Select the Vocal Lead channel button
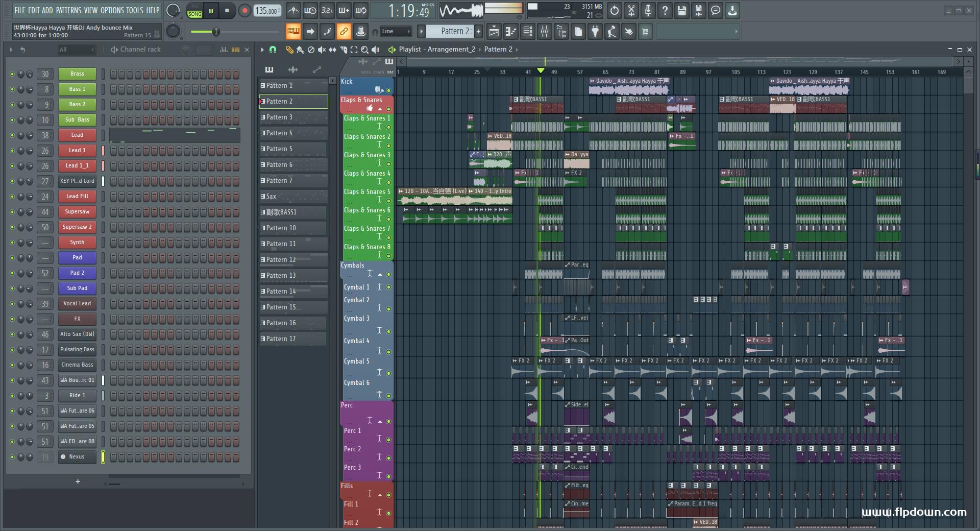Viewport: 980px width, 531px height. click(77, 304)
